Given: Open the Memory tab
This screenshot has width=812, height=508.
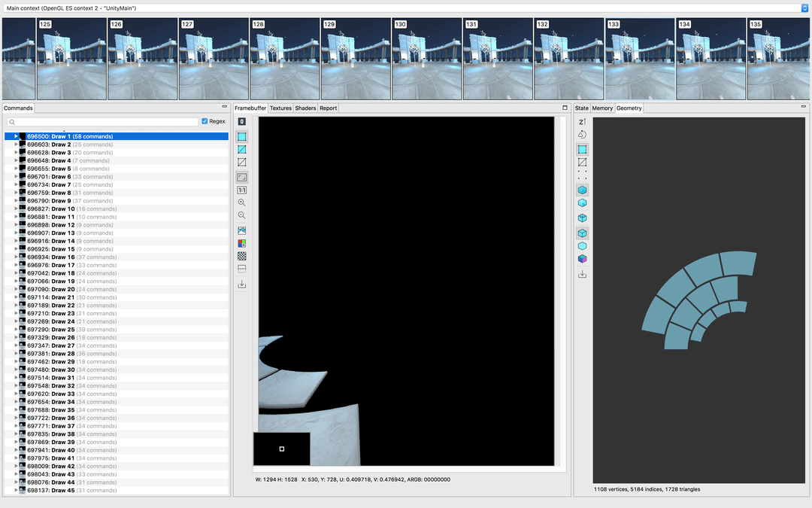Looking at the screenshot, I should point(601,108).
